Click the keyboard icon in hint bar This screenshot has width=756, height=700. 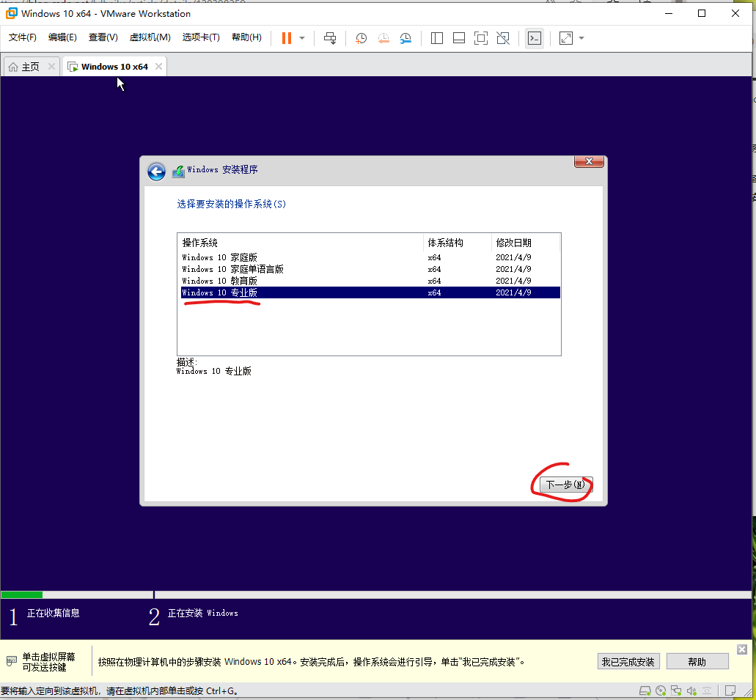[x=12, y=660]
